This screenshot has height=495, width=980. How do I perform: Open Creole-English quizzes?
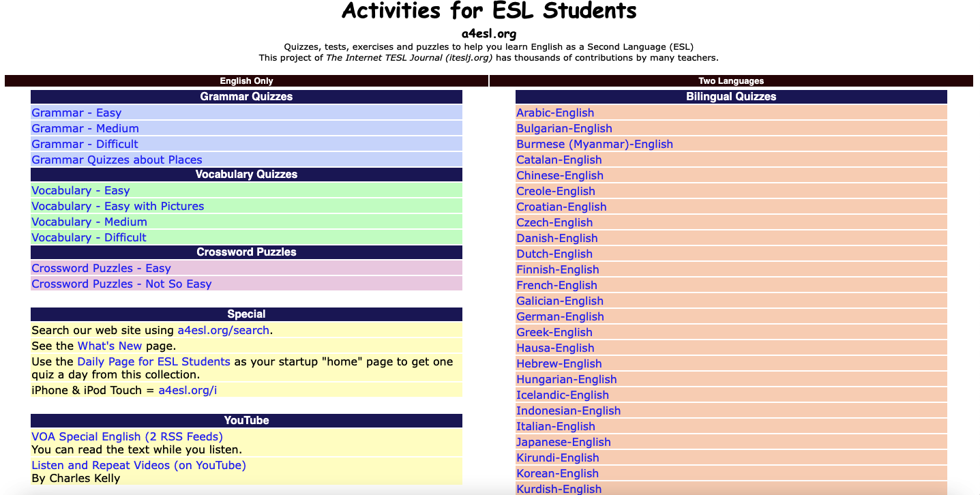click(556, 192)
